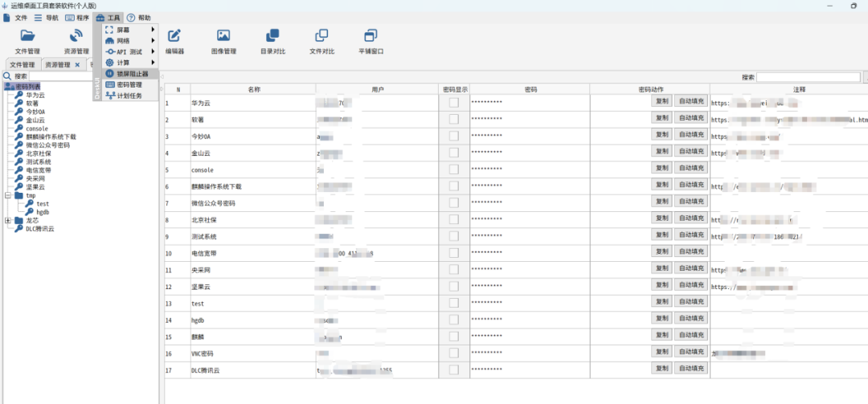Screen dimensions: 868x404
Task: Click the tmp folder icon in tree
Action: click(19, 195)
